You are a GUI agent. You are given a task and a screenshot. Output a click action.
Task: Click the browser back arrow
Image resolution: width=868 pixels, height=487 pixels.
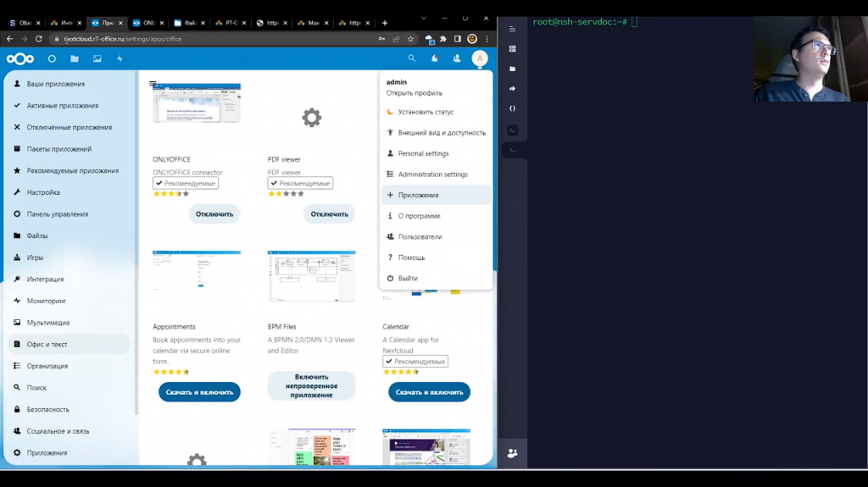(x=9, y=39)
